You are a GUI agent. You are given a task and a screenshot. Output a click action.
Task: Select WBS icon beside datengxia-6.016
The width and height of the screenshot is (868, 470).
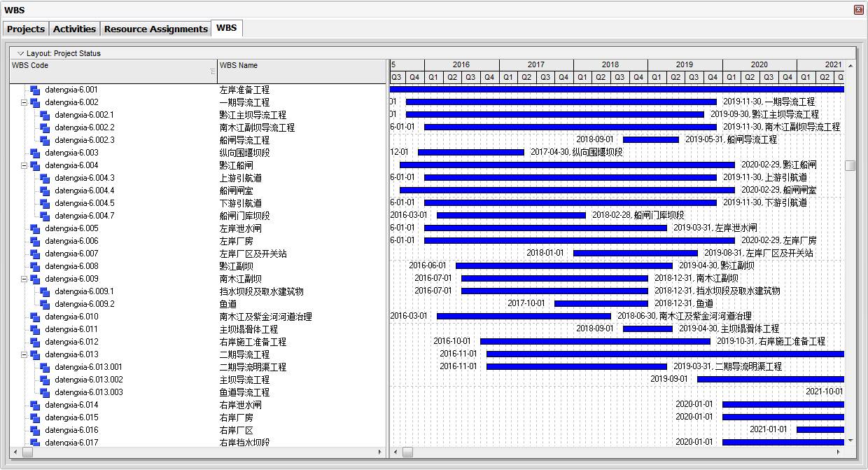pyautogui.click(x=35, y=430)
